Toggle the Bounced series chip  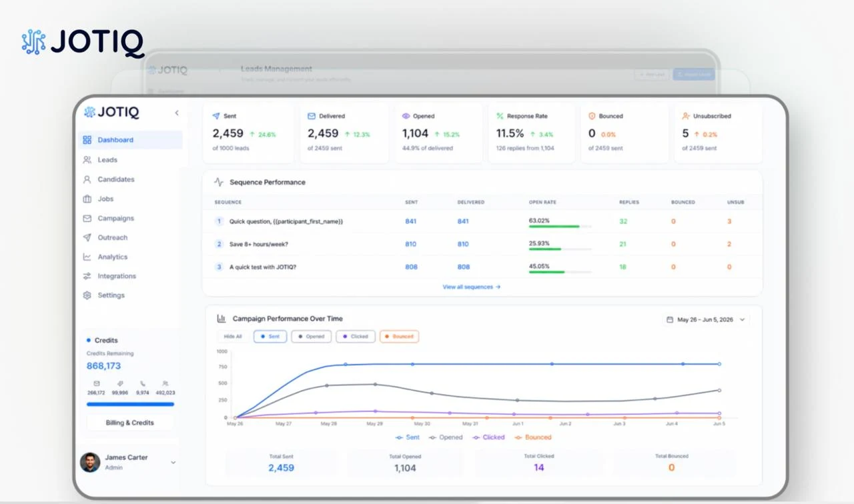click(x=400, y=337)
